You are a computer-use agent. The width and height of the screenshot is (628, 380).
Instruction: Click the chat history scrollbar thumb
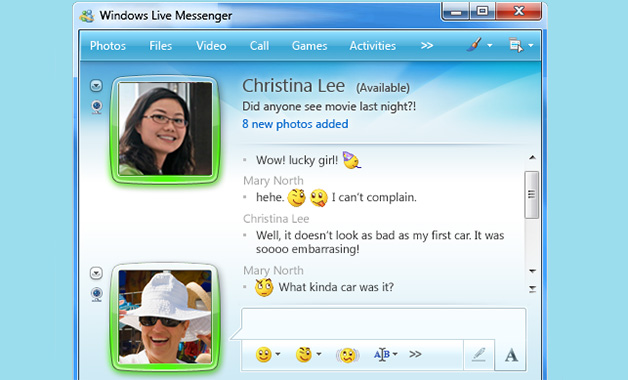[532, 195]
